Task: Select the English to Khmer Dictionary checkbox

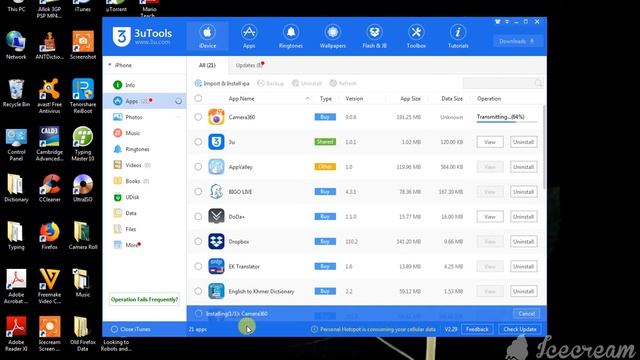Action: tap(198, 291)
